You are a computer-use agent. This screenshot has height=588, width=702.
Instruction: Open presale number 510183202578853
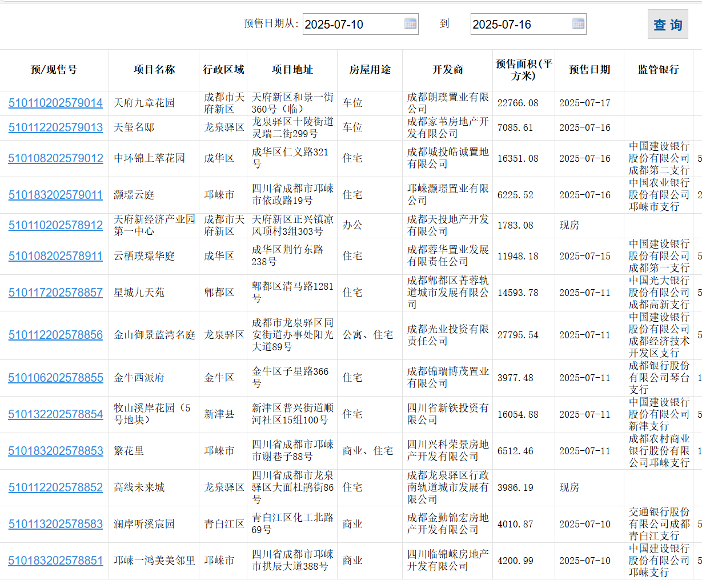[55, 451]
